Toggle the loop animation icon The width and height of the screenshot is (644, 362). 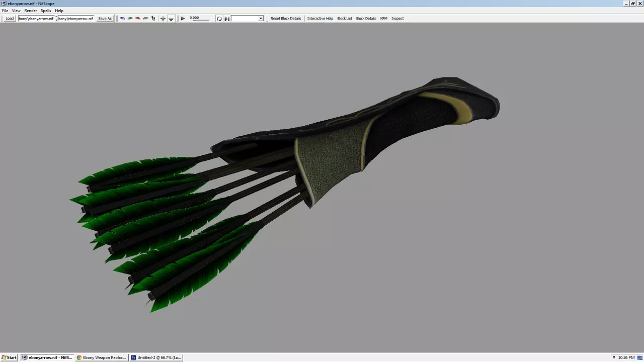coord(219,19)
